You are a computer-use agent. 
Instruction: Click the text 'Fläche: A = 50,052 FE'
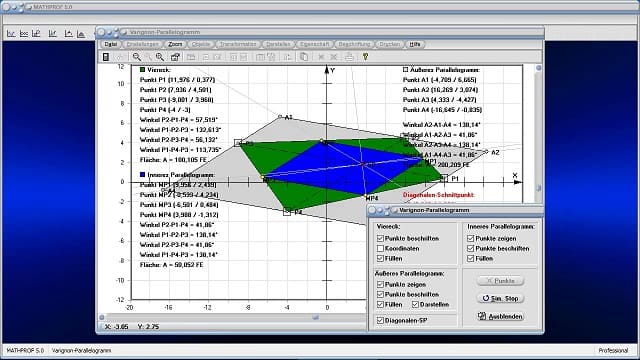click(171, 265)
